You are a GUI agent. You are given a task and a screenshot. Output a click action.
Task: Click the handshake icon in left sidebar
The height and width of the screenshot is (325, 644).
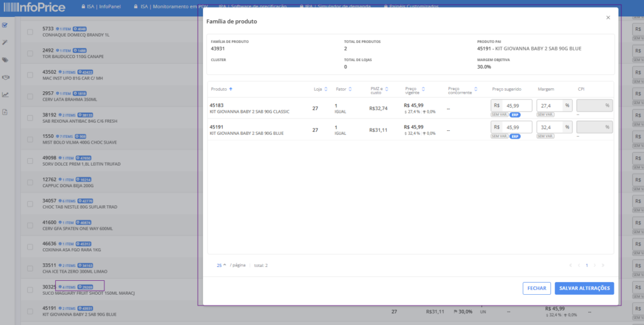(5, 77)
